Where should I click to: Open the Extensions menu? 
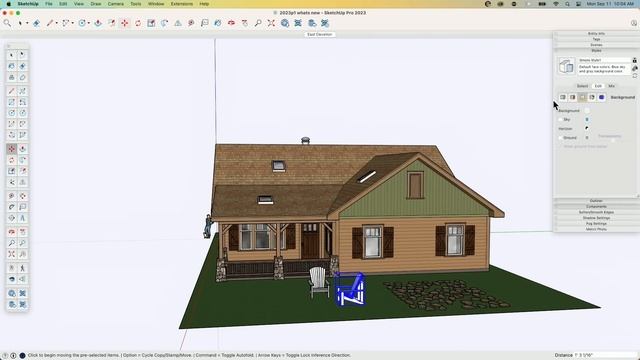point(182,4)
